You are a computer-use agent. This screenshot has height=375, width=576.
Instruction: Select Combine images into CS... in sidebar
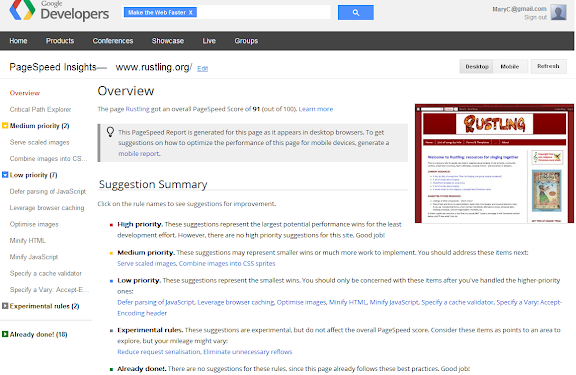pyautogui.click(x=48, y=159)
